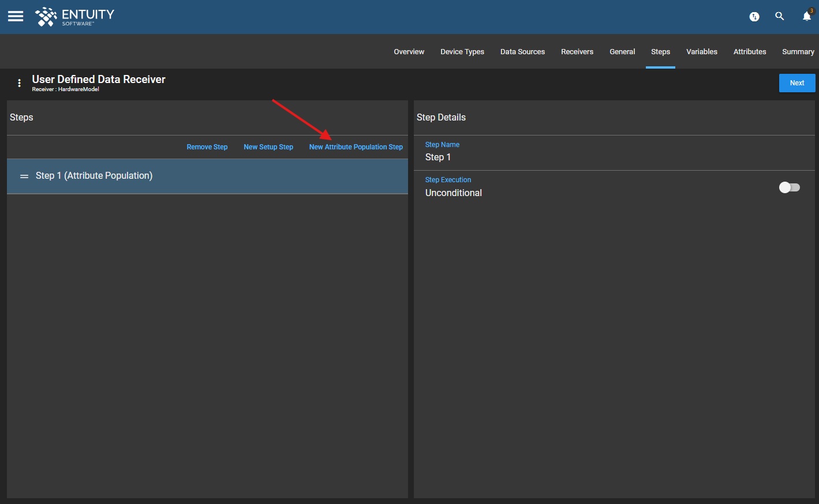The image size is (819, 504).
Task: Click the blue Next button
Action: (x=797, y=83)
